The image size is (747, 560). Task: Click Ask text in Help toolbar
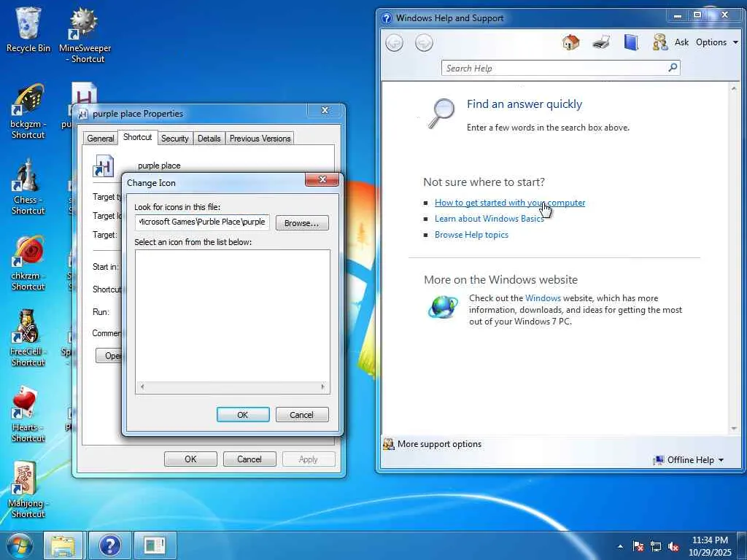[682, 42]
